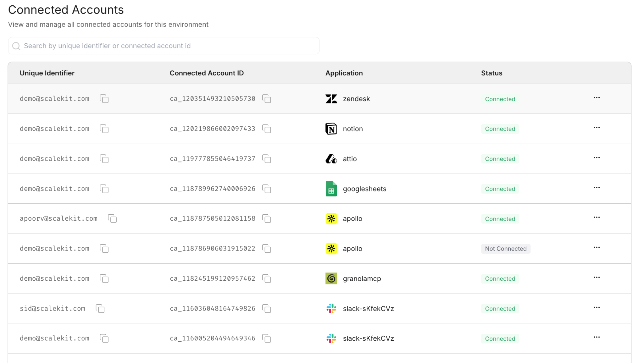644x363 pixels.
Task: Copy the granolamcp connected account ID
Action: [x=267, y=279]
